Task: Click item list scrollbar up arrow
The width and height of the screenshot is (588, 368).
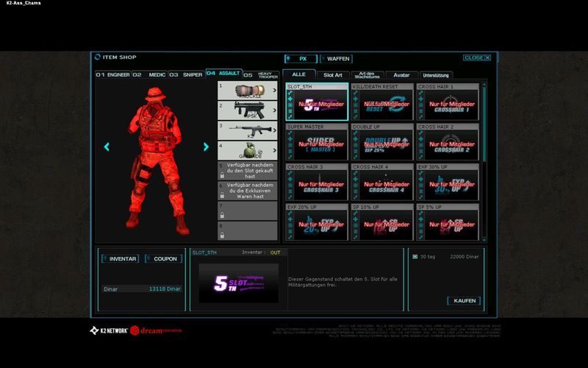Action: pos(484,85)
